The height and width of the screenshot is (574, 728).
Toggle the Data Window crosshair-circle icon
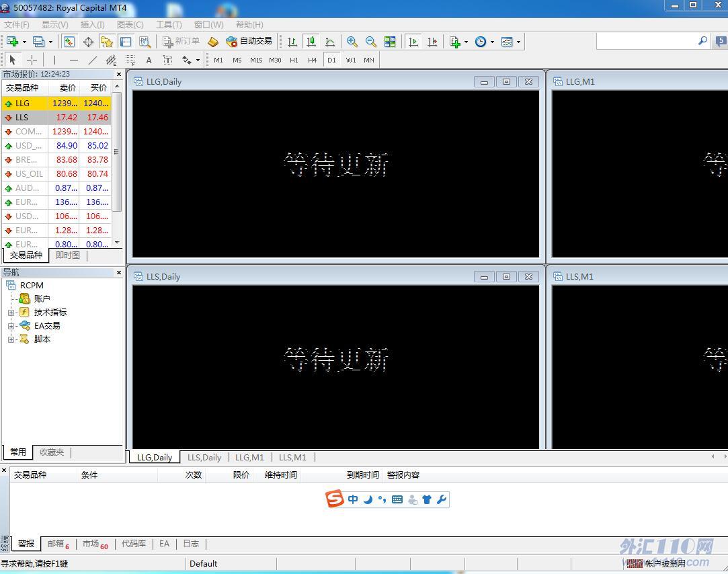88,42
